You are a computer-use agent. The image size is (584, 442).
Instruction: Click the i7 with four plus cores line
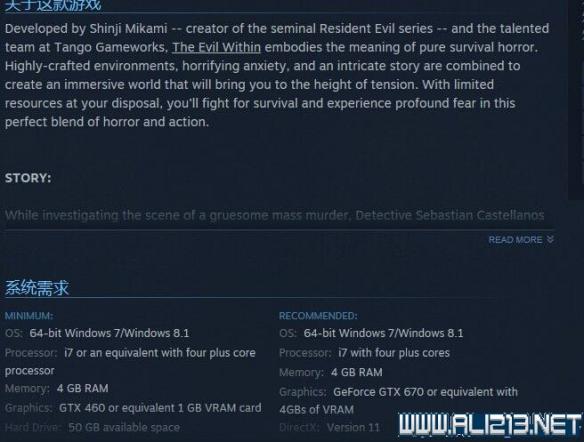pyautogui.click(x=364, y=353)
